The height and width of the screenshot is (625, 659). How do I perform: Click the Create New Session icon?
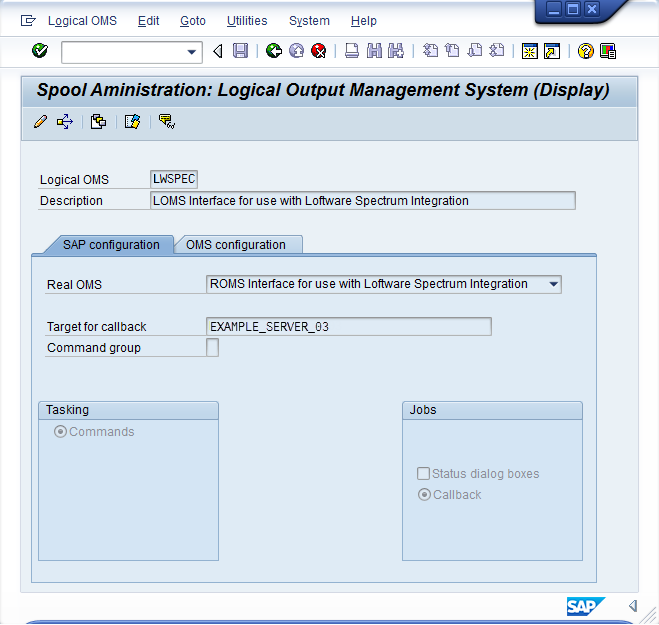pyautogui.click(x=530, y=51)
